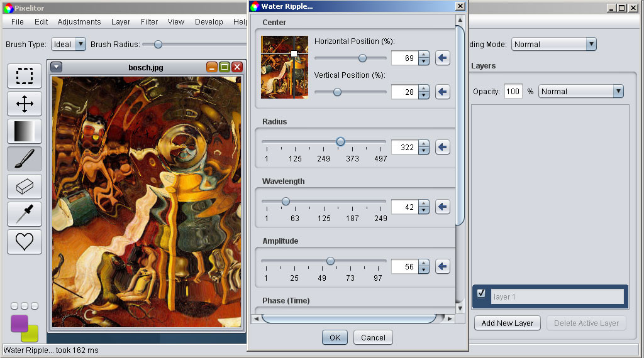Open the Layer menu
Viewport: 644px width, 358px height.
[121, 22]
